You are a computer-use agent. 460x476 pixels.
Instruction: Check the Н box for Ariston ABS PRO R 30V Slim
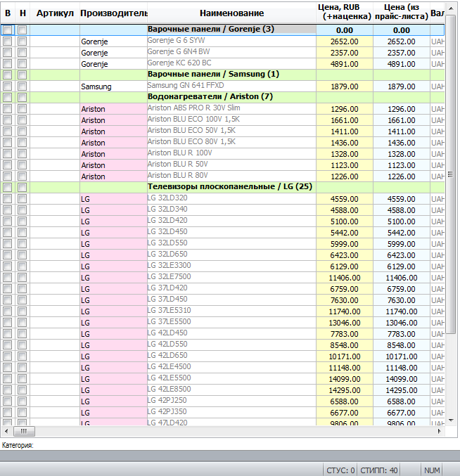23,109
